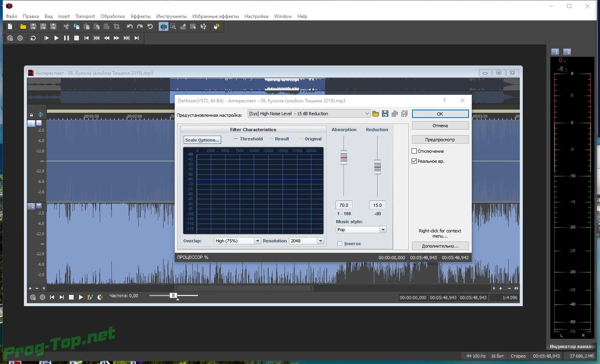Save the preset with the DeHisser floppy icon
Screen dimensions: 600x364
point(385,114)
